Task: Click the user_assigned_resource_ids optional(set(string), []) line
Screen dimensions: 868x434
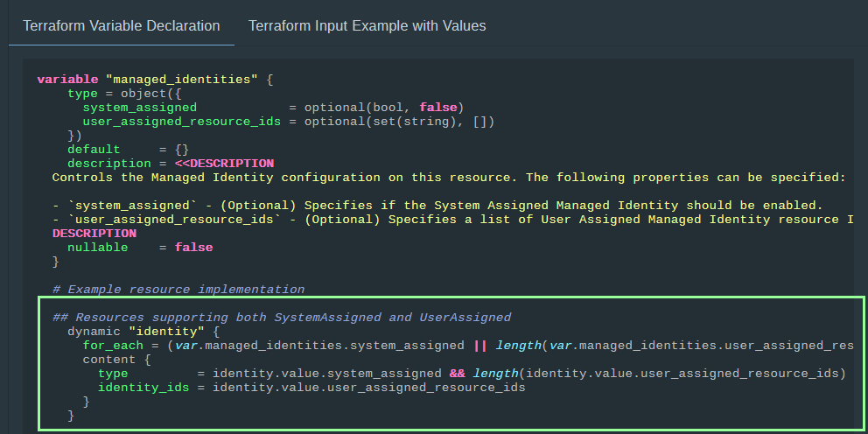Action: point(289,122)
